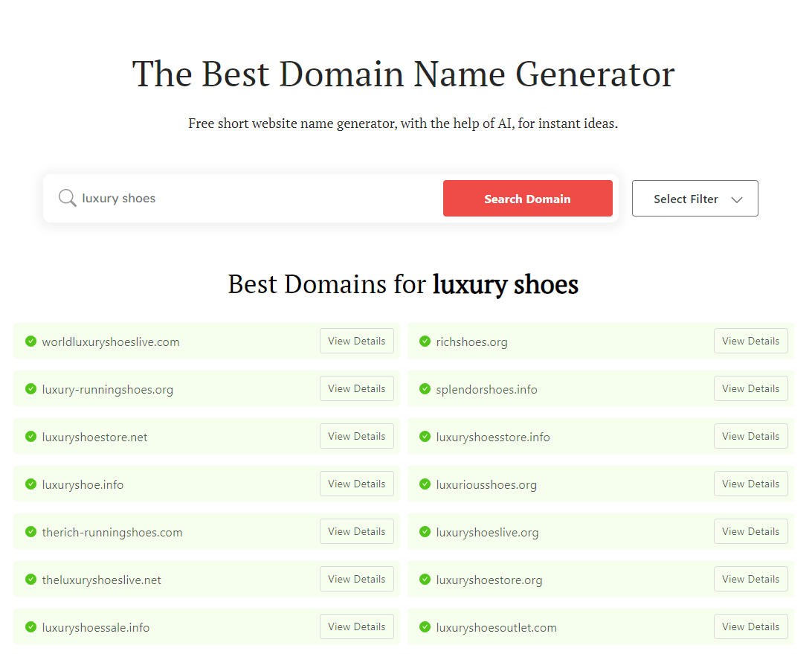View Details for theluxuryshoeslive.net
This screenshot has width=812, height=654.
[x=357, y=580]
